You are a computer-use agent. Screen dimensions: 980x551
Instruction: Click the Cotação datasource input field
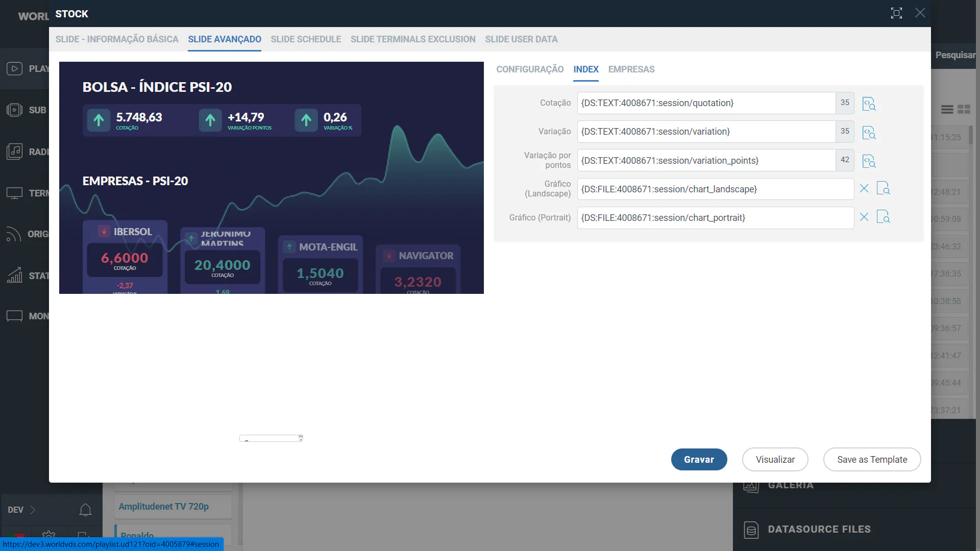[706, 103]
